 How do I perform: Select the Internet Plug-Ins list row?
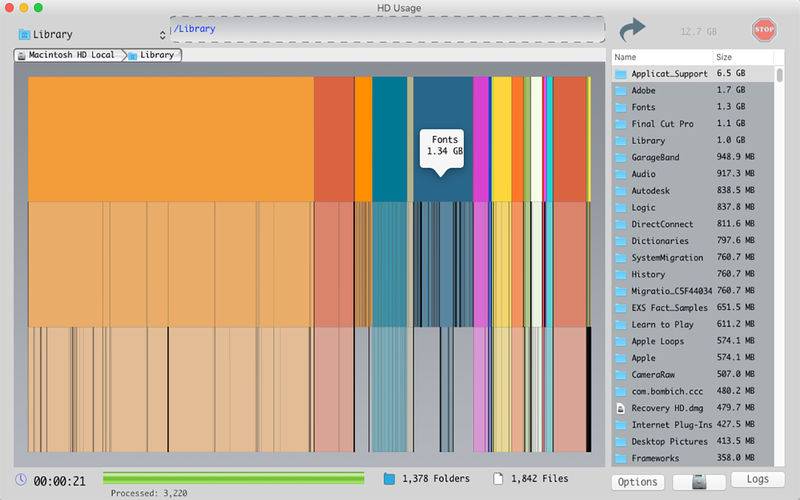tap(693, 424)
